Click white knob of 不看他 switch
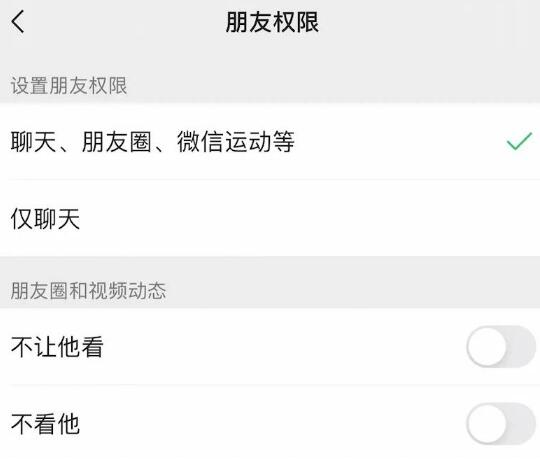Screen dimensions: 540x469 (488, 424)
